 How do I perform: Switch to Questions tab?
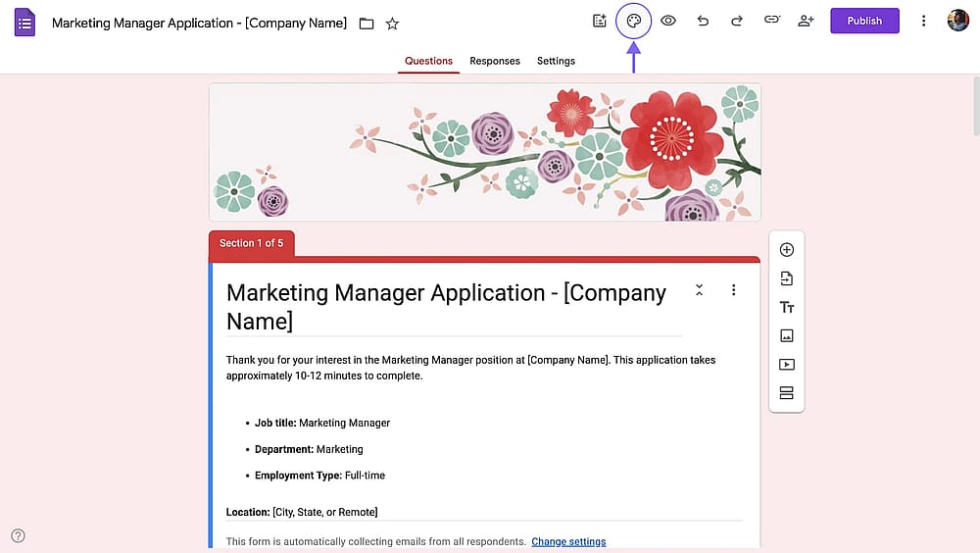click(429, 61)
